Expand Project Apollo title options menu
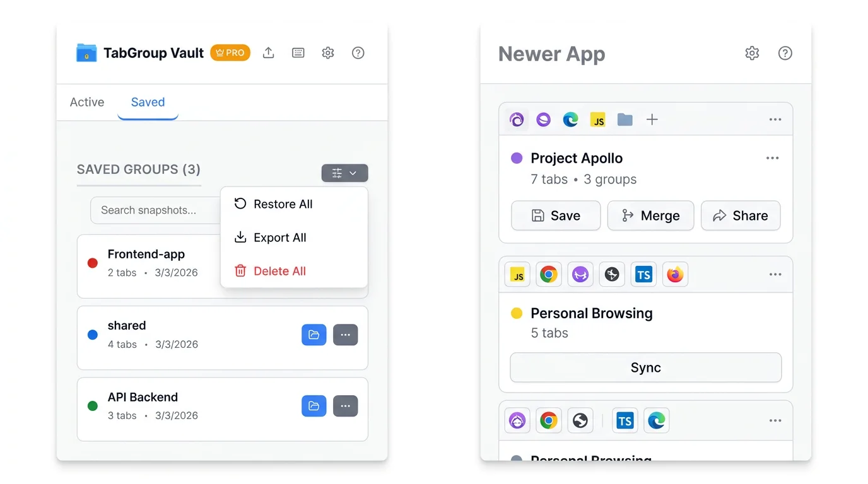Screen dimensions: 868x484 (x=772, y=158)
